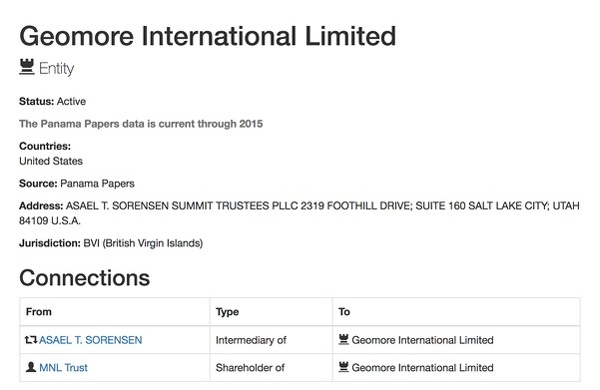
Task: Click the Panama Papers data notice text
Action: coord(141,124)
